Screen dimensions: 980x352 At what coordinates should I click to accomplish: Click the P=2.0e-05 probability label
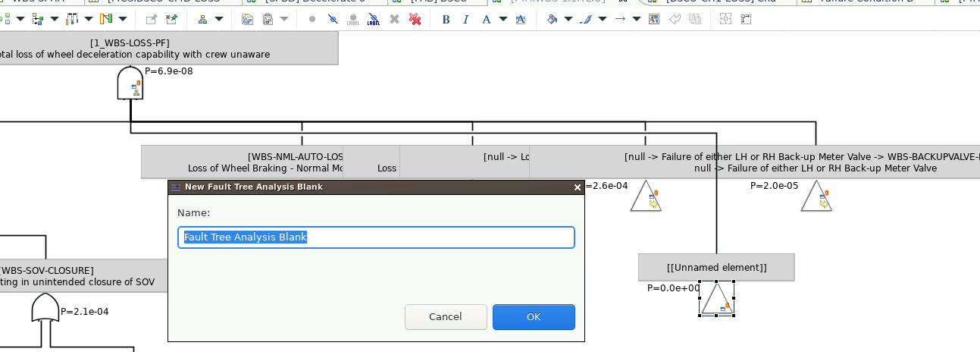775,186
